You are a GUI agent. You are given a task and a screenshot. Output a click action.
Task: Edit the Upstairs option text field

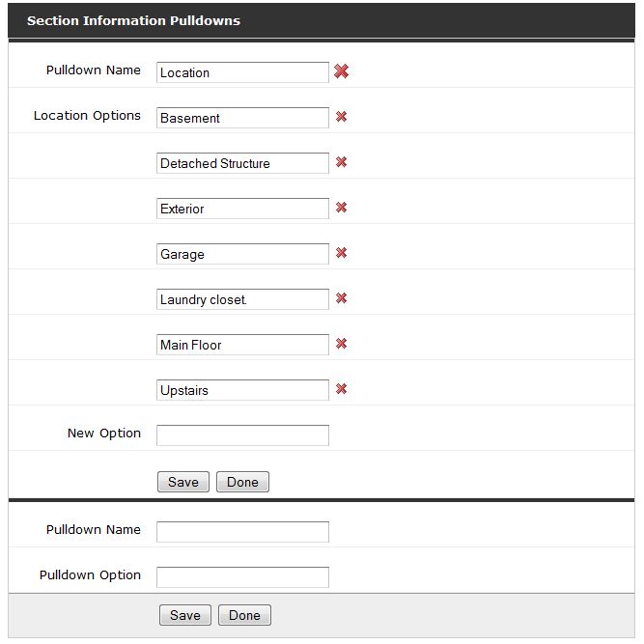coord(242,390)
